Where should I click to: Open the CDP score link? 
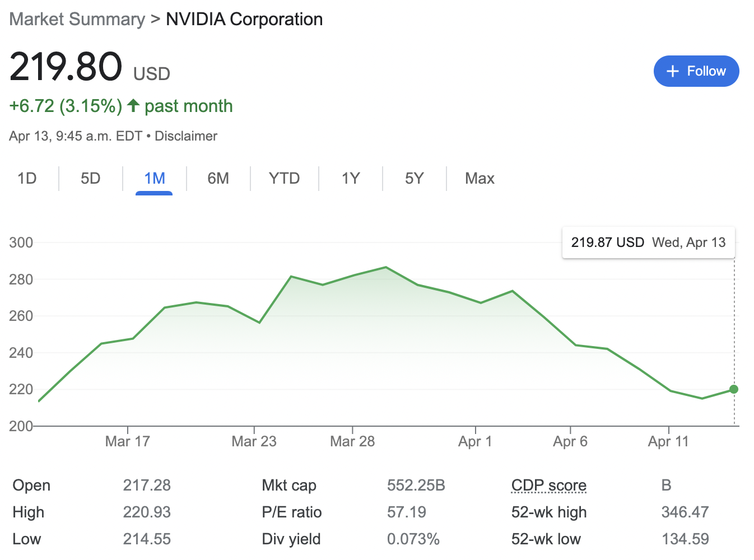click(x=548, y=485)
